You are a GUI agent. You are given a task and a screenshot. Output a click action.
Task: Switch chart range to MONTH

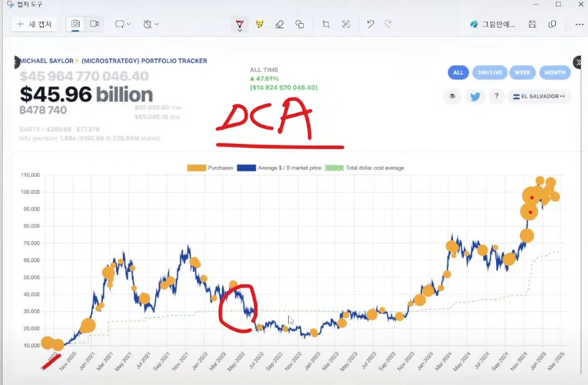point(555,73)
